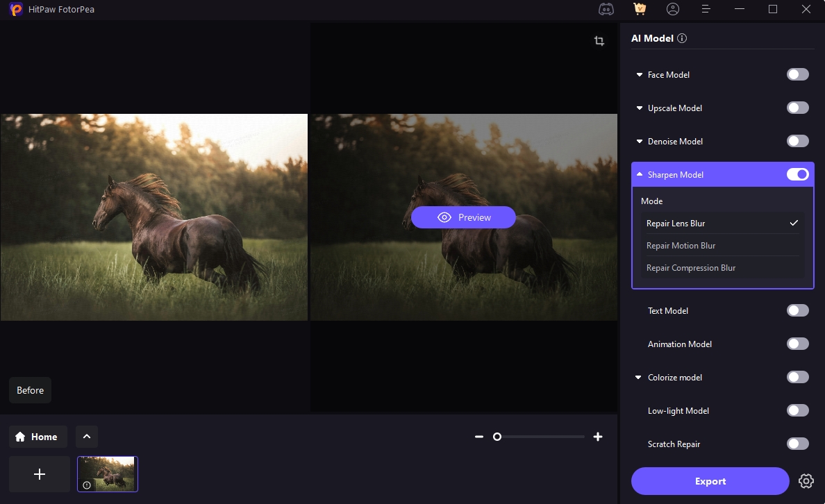Go to Home screen button
Screen dimensions: 825x504
pos(38,437)
